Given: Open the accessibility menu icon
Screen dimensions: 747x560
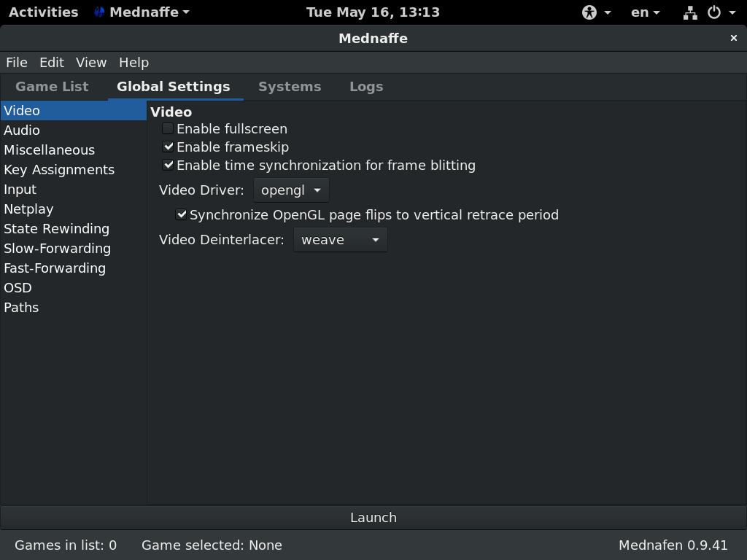Looking at the screenshot, I should (589, 12).
